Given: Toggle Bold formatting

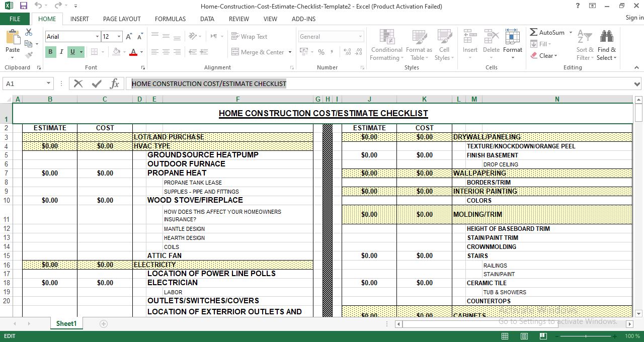Looking at the screenshot, I should coord(50,52).
